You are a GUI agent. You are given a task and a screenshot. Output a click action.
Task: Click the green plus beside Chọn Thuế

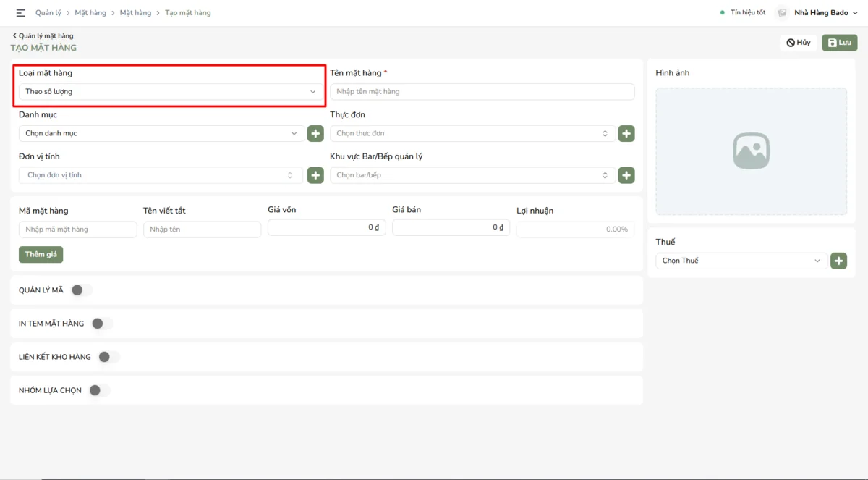click(x=838, y=261)
